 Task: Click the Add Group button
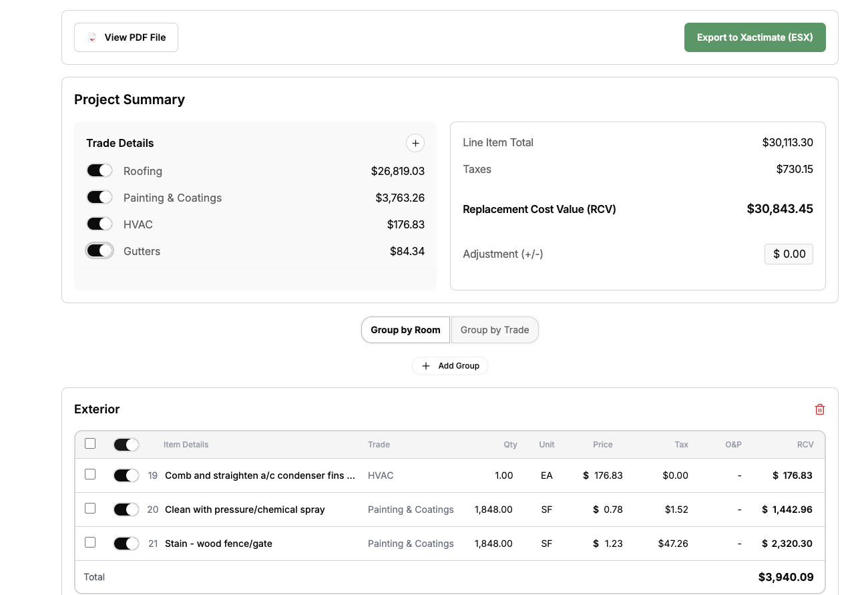click(450, 366)
